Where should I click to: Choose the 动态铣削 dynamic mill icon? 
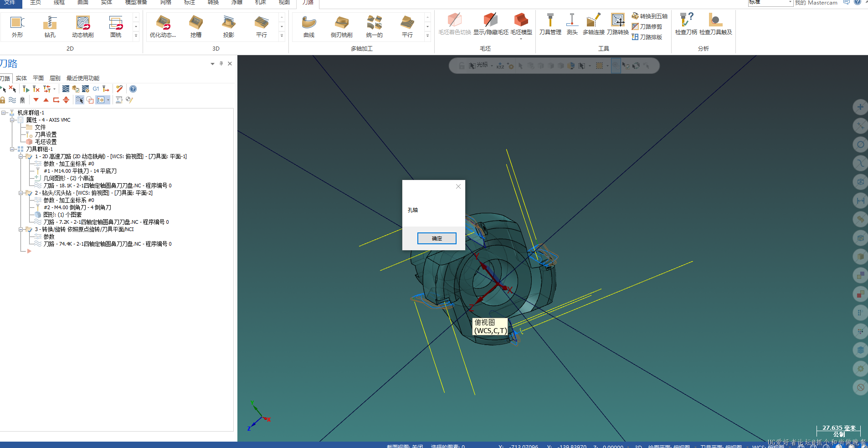[x=83, y=27]
